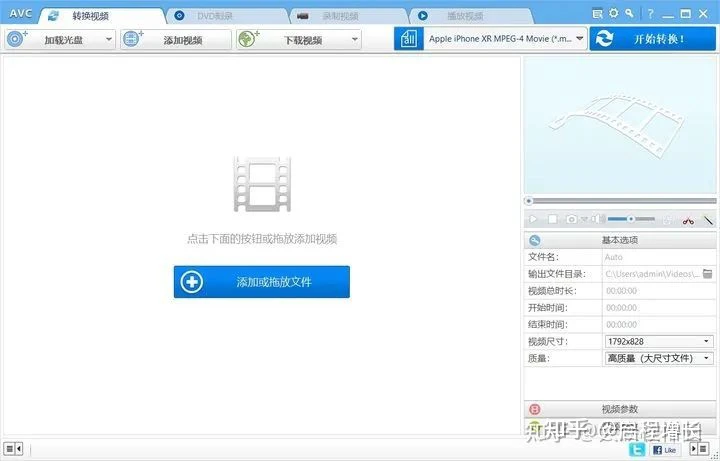Click the 添加或拖放文件 button
720x461 pixels.
pos(262,281)
